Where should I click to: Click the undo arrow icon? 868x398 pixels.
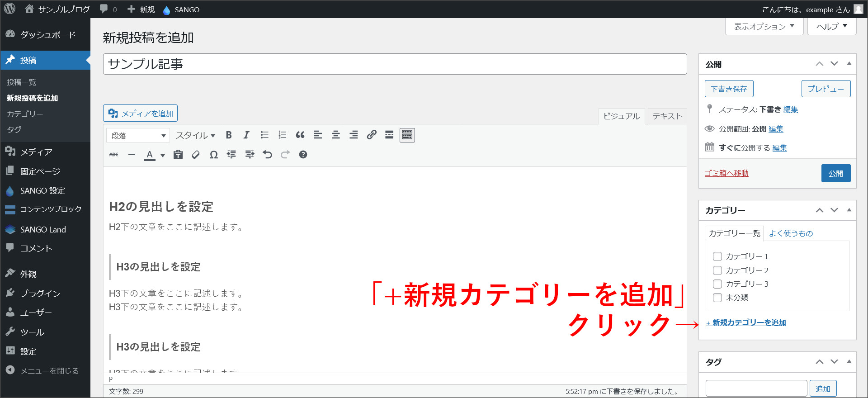pos(267,155)
